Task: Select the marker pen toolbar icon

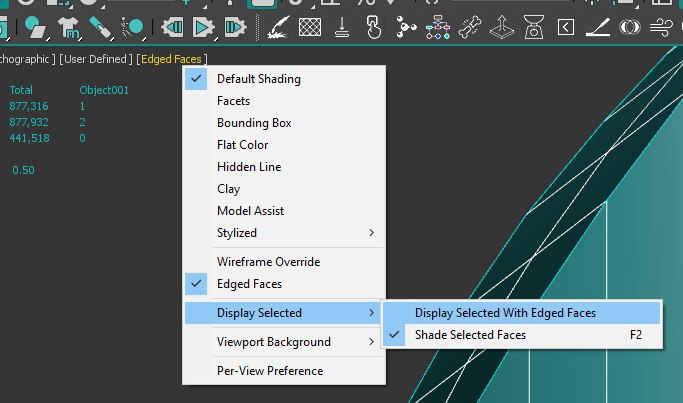Action: point(100,27)
